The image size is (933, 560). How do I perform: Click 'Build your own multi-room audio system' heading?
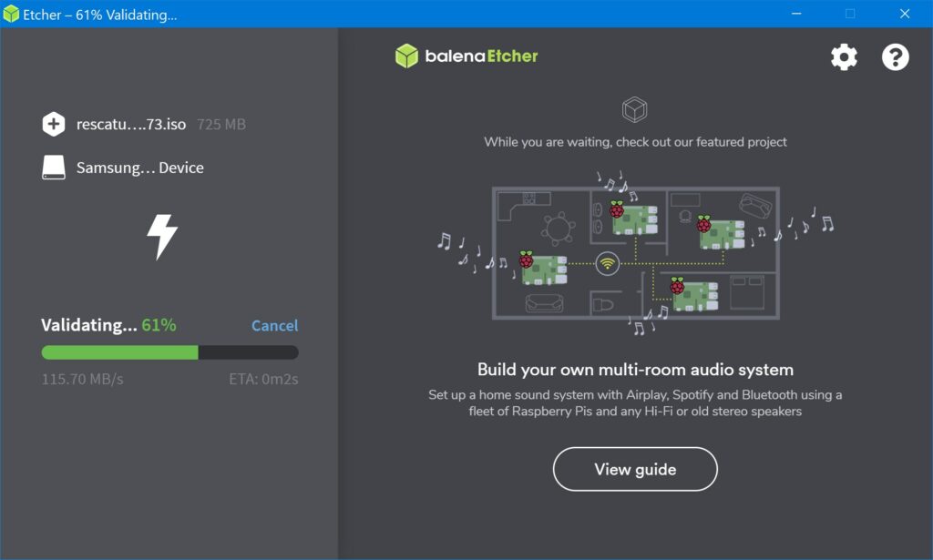(x=635, y=370)
